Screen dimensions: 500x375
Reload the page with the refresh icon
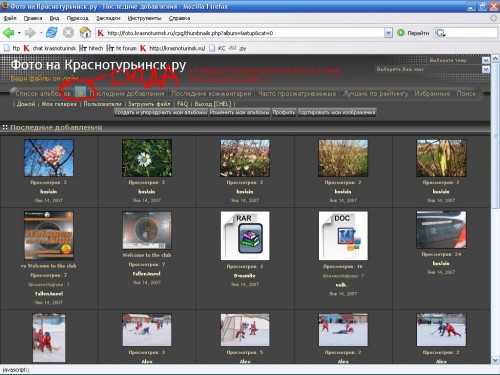point(52,33)
